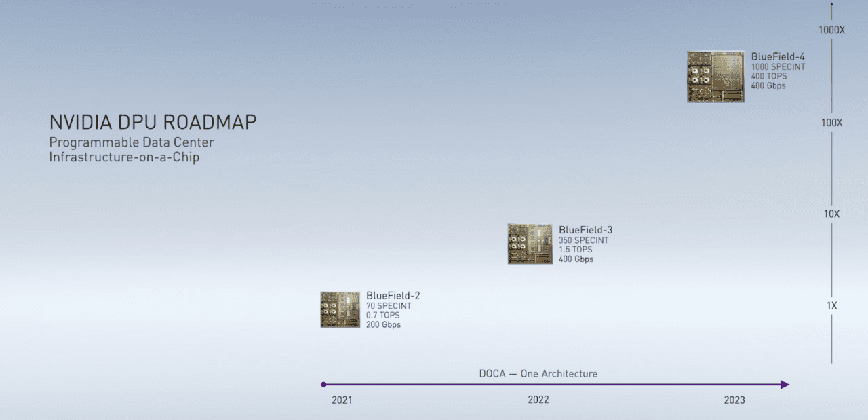Select the BlueField-3 title label

click(586, 230)
